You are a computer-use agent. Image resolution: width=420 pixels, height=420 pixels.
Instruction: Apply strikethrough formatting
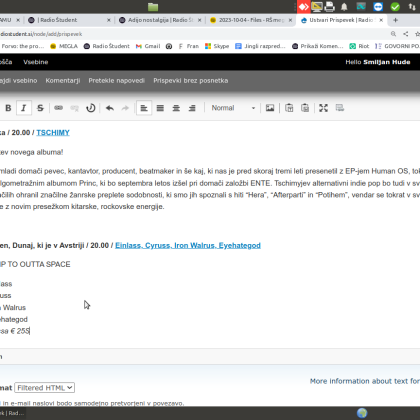40,108
